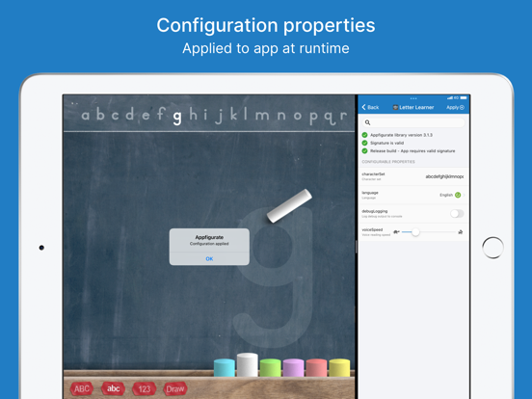Viewport: 532px width, 399px height.
Task: Click the search field in the panel
Action: (x=413, y=122)
